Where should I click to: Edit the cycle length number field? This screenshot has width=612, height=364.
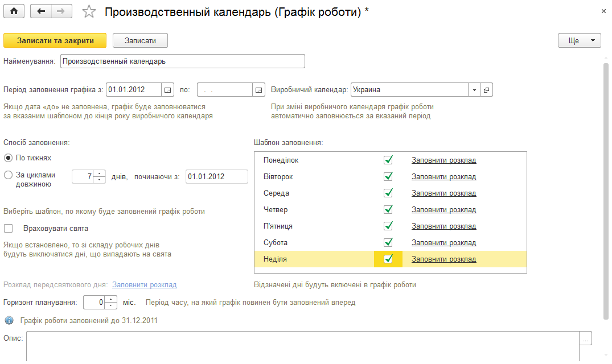[x=83, y=176]
